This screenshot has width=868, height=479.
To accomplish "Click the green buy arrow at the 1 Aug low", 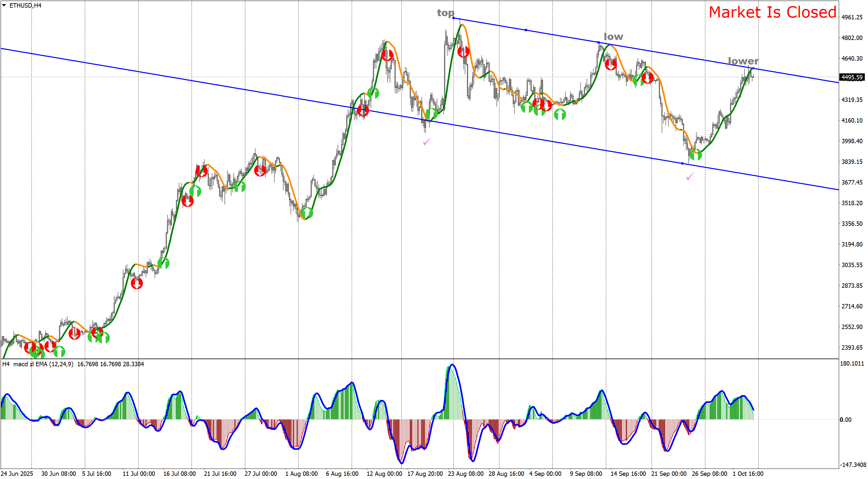I will pos(307,213).
